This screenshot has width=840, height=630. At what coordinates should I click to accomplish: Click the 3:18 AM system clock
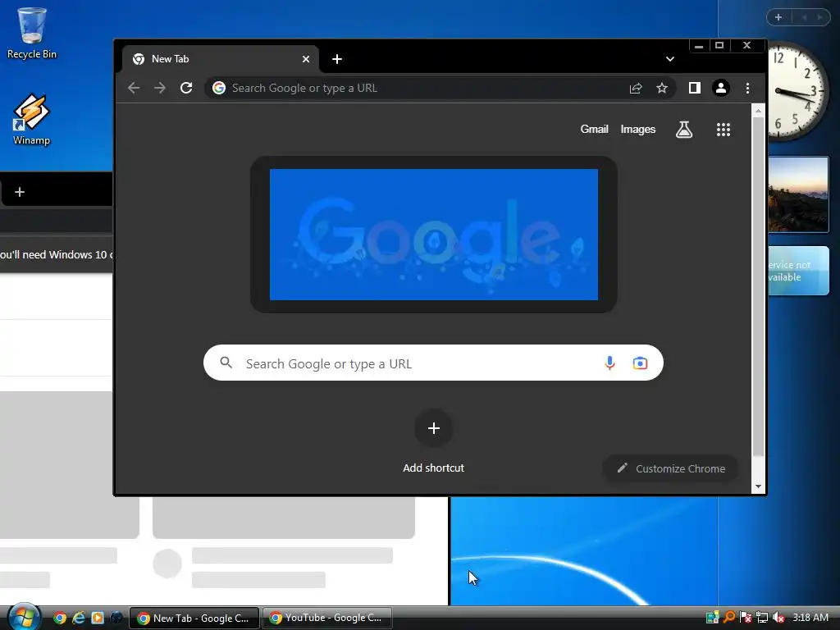[810, 617]
